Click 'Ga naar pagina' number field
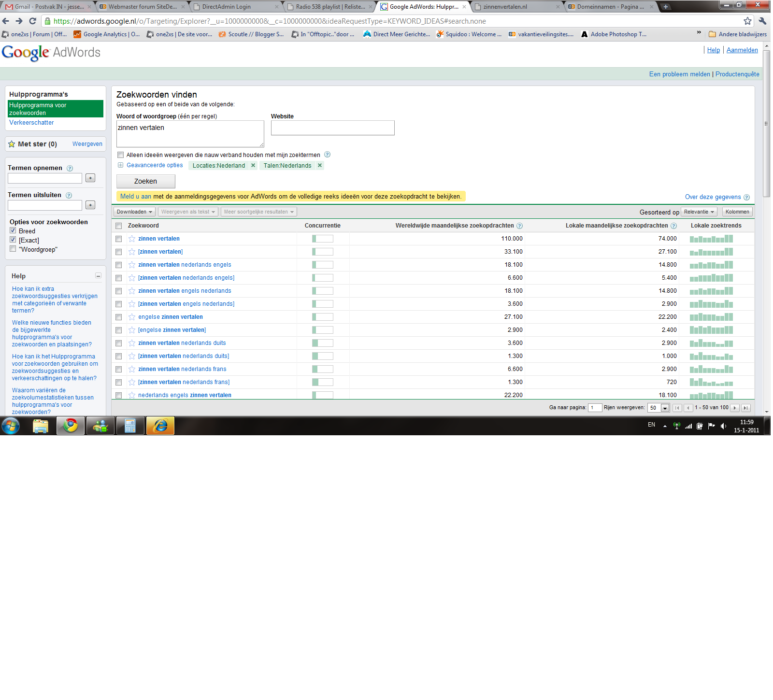This screenshot has width=773, height=700. [595, 408]
